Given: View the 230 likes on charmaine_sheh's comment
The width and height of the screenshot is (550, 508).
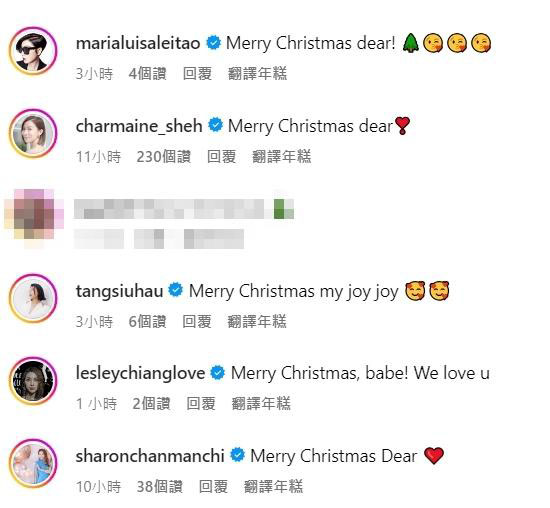Looking at the screenshot, I should coord(163,156).
